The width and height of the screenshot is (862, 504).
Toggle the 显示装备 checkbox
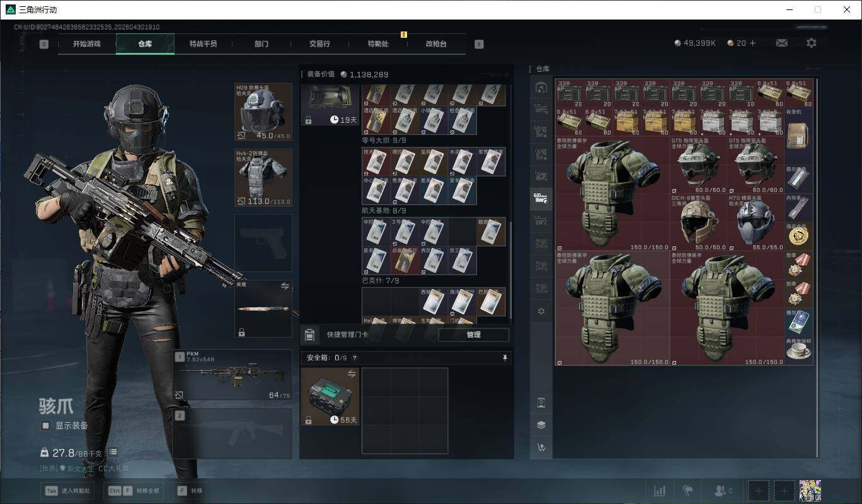pos(45,426)
